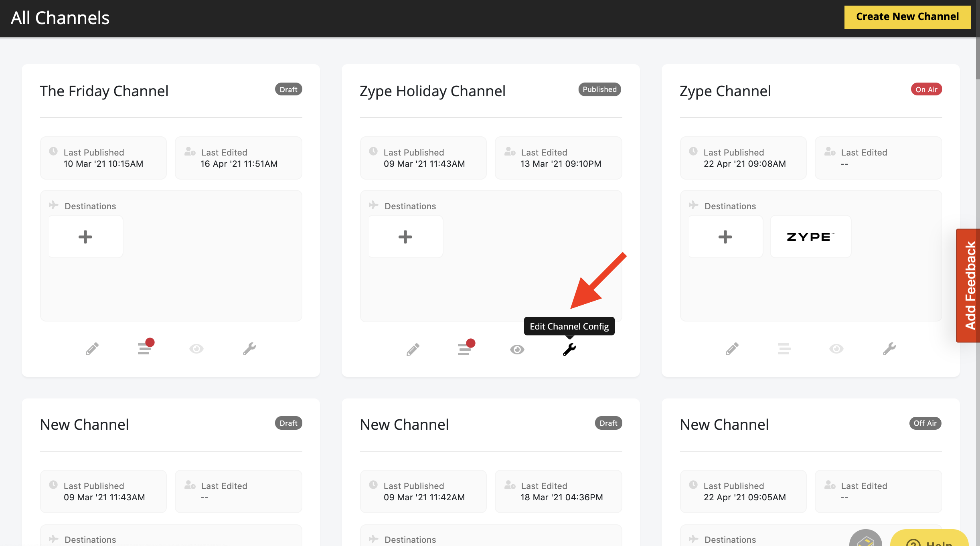Click the On Air status badge

[927, 89]
